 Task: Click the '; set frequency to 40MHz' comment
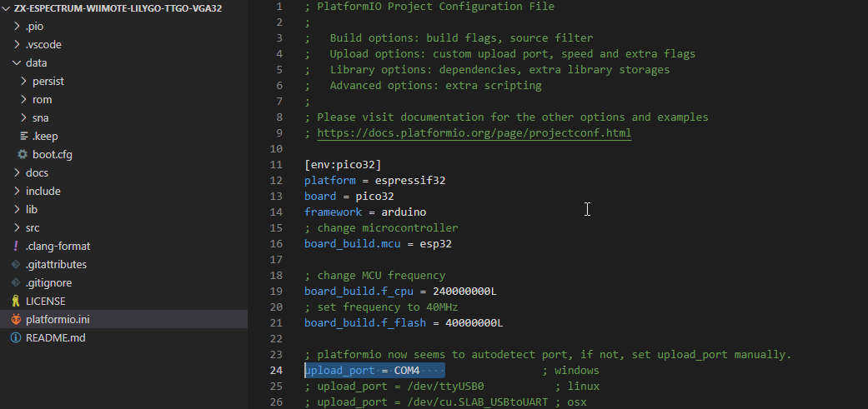coord(381,307)
